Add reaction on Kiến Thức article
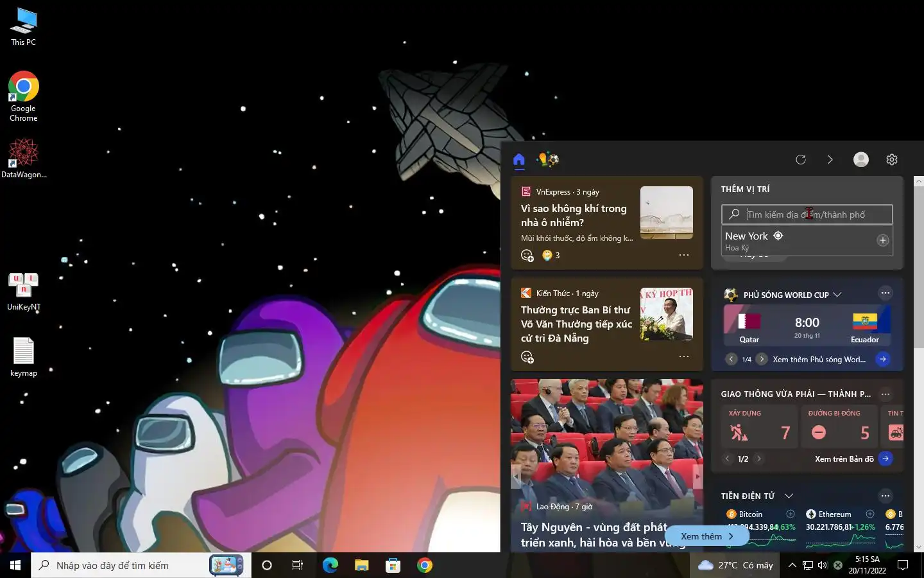The height and width of the screenshot is (578, 924). point(527,357)
